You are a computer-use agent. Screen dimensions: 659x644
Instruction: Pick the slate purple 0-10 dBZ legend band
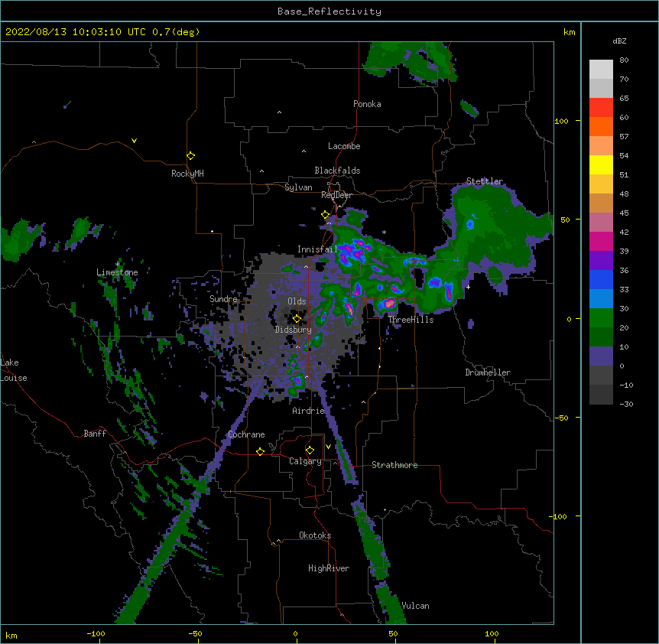601,356
